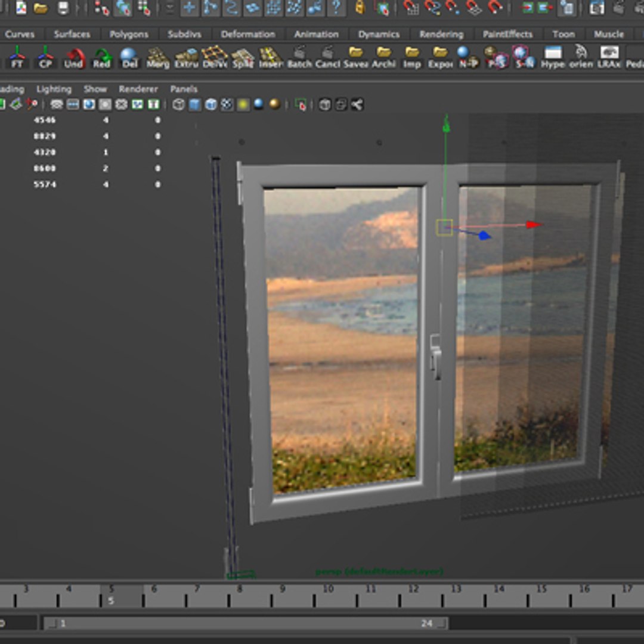Click the Extru shelf button
The image size is (644, 644).
(x=187, y=57)
